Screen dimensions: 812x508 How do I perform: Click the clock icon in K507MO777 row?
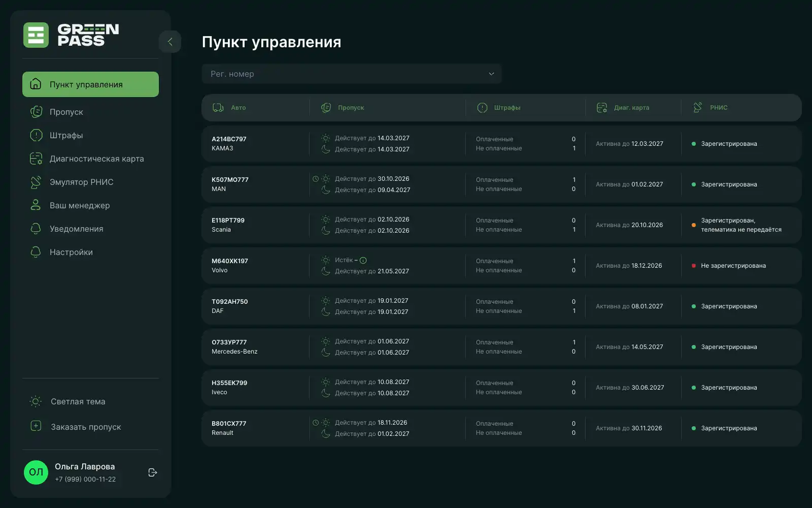tap(316, 179)
